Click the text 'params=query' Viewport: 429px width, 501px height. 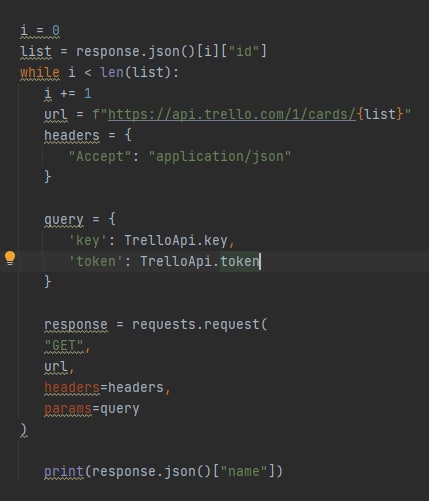click(92, 408)
